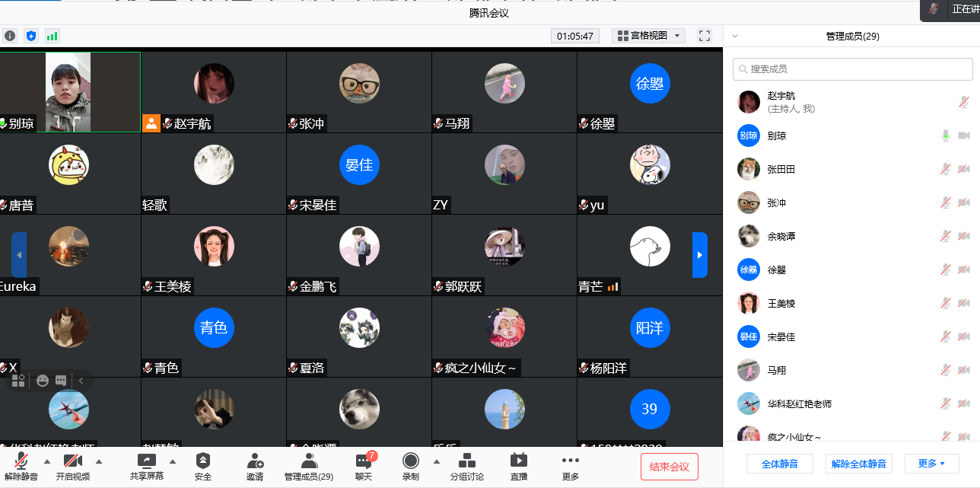
Task: Open the Manage members (29) toolbar item
Action: click(x=309, y=467)
